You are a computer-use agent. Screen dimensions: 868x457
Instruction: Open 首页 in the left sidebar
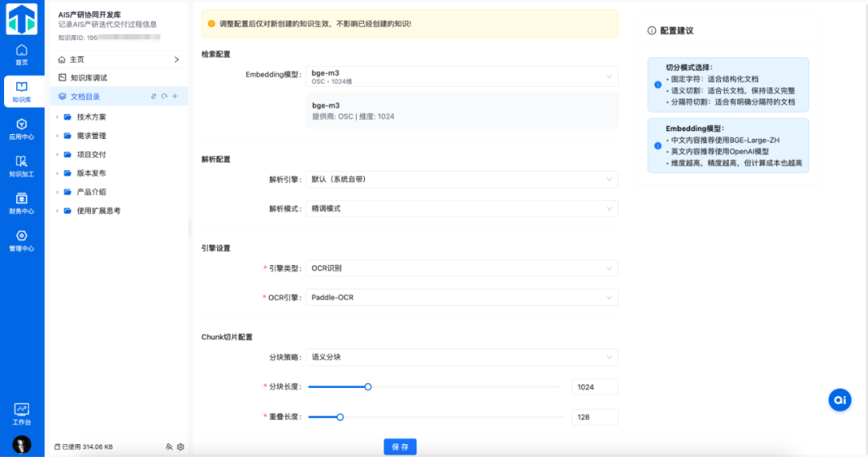(x=22, y=55)
